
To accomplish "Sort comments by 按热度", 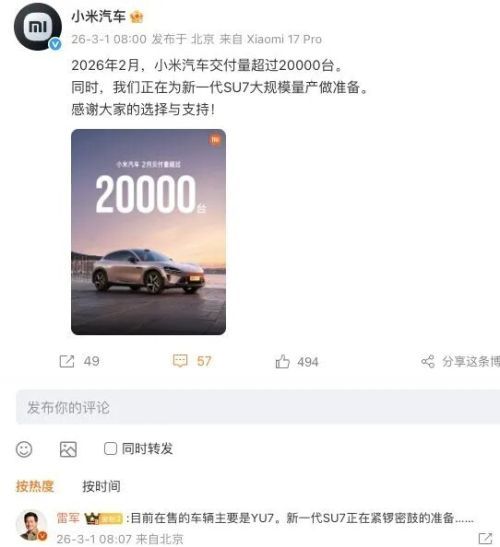I will click(x=35, y=486).
